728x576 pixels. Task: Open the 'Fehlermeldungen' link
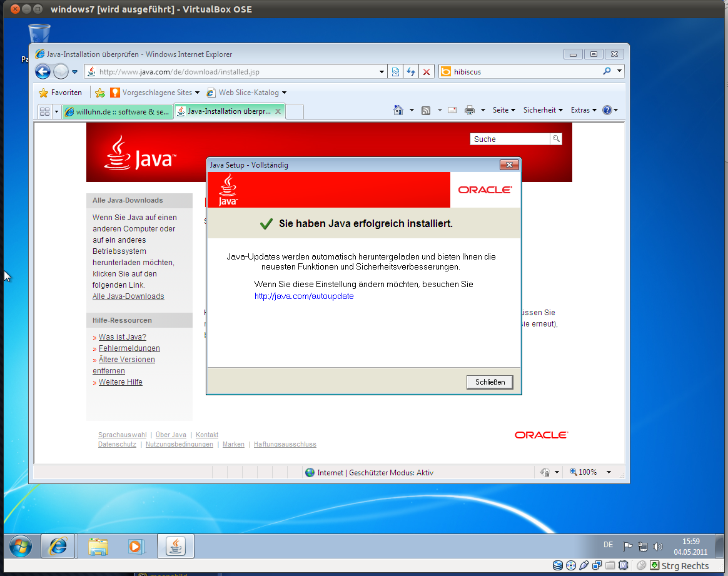pyautogui.click(x=129, y=348)
